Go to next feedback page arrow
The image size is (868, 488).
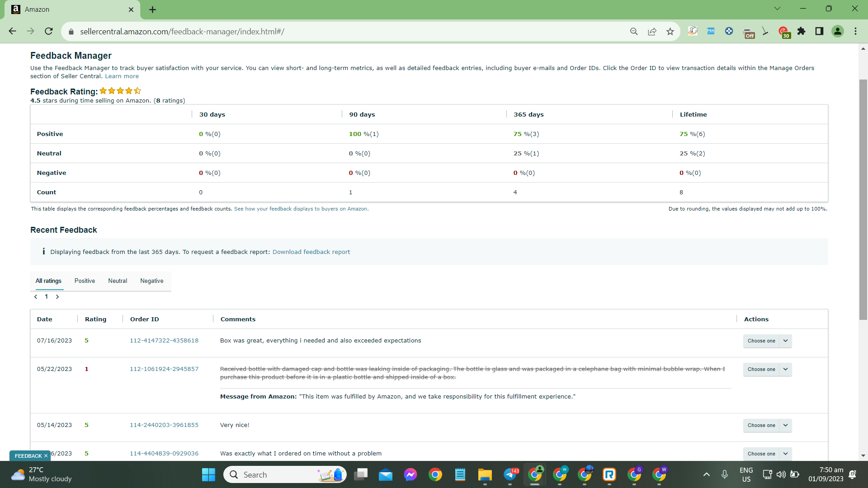[x=57, y=297]
